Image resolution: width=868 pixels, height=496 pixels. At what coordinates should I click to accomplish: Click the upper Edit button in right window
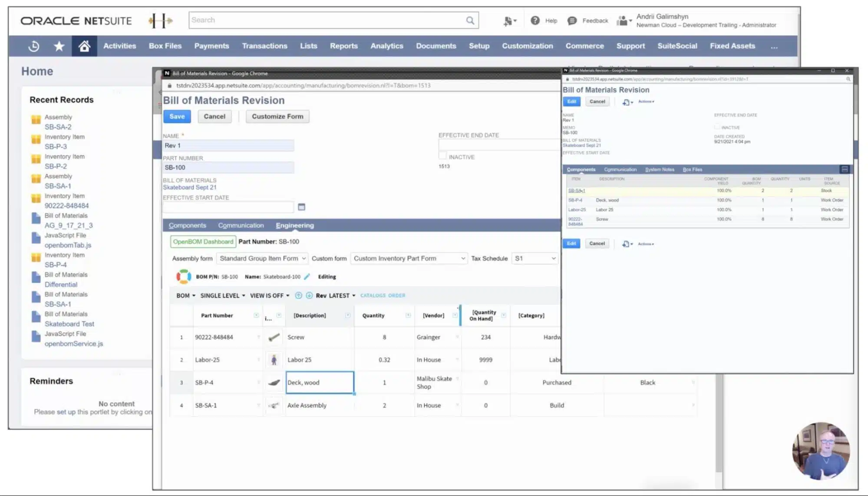(571, 102)
